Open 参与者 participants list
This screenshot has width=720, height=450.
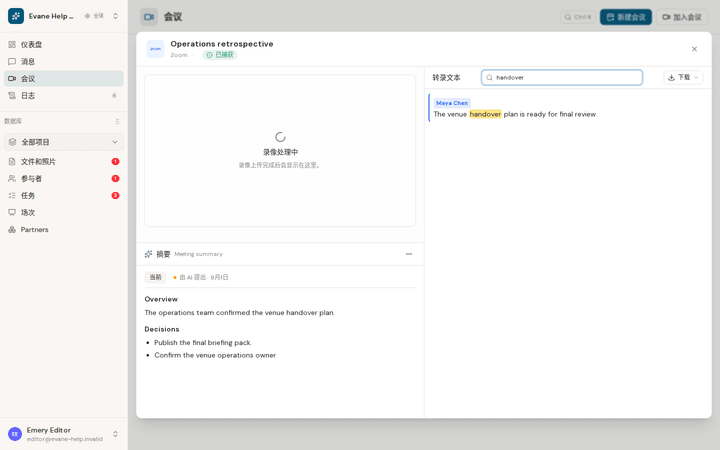(64, 179)
